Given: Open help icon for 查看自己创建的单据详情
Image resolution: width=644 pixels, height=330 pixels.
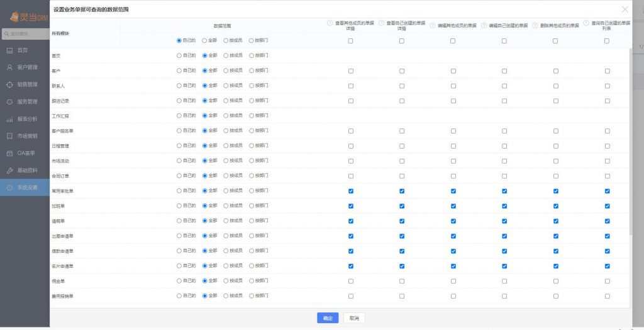Looking at the screenshot, I should 380,23.
